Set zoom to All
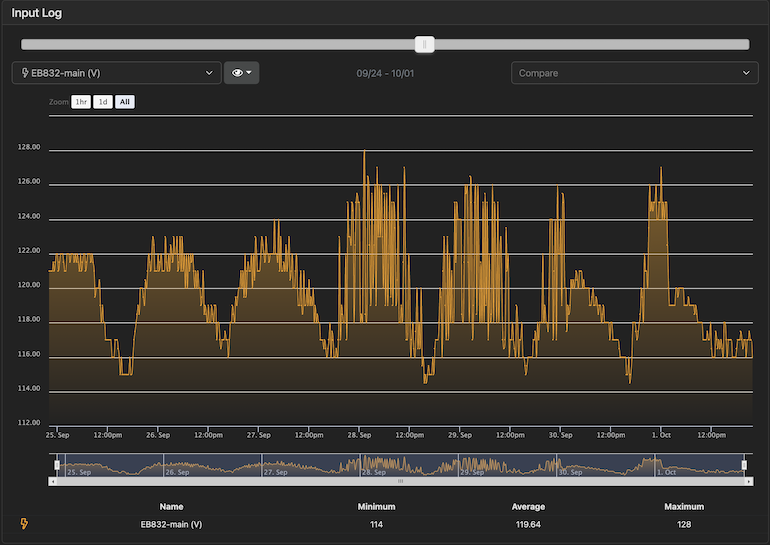 125,102
